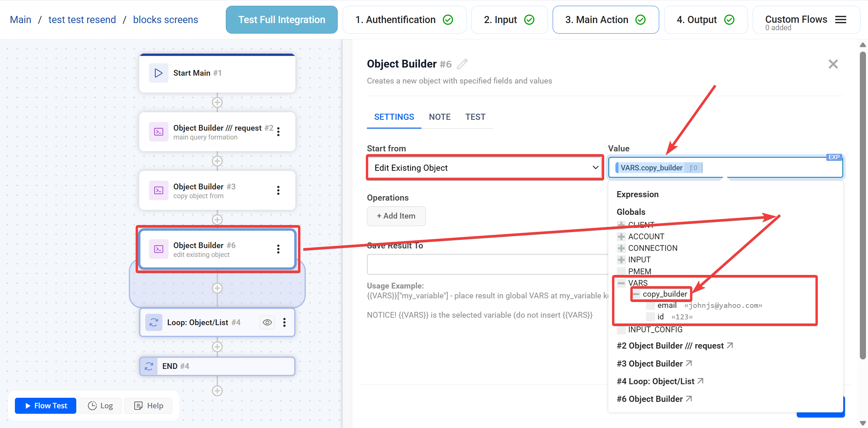The width and height of the screenshot is (868, 428).
Task: Open the three-dot menu on Loop: Object/List #4
Action: point(284,322)
